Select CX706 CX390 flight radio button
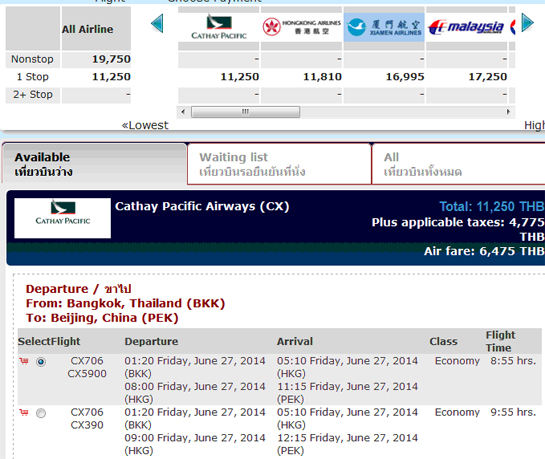545x459 pixels. [x=41, y=413]
